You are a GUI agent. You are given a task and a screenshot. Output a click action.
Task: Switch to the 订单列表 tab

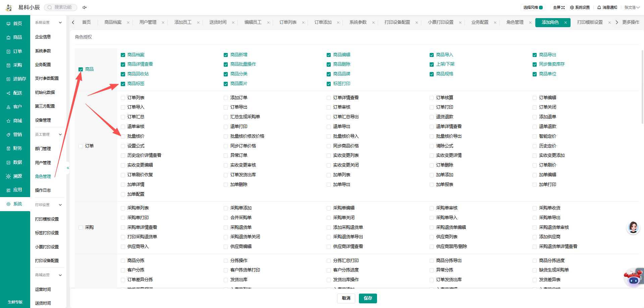point(288,22)
